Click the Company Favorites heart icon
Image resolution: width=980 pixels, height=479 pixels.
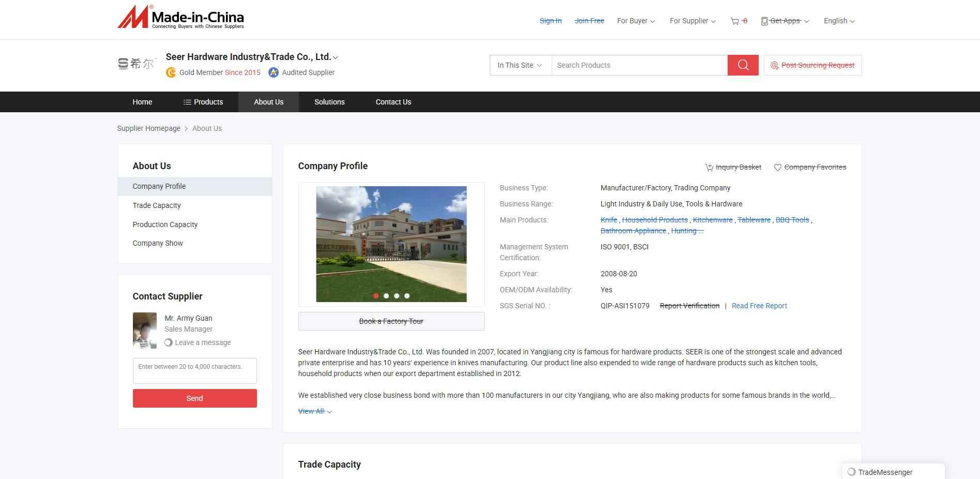pyautogui.click(x=777, y=167)
